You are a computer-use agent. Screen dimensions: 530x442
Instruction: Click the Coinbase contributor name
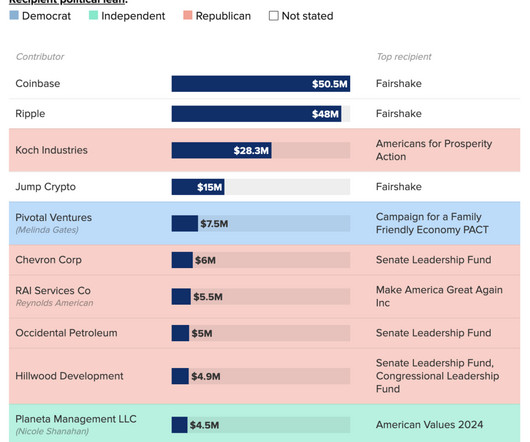point(38,83)
